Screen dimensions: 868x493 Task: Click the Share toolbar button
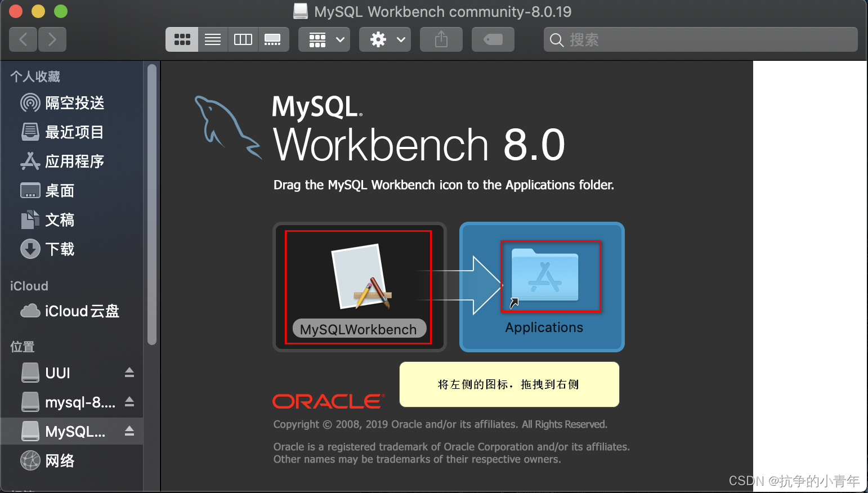point(441,39)
